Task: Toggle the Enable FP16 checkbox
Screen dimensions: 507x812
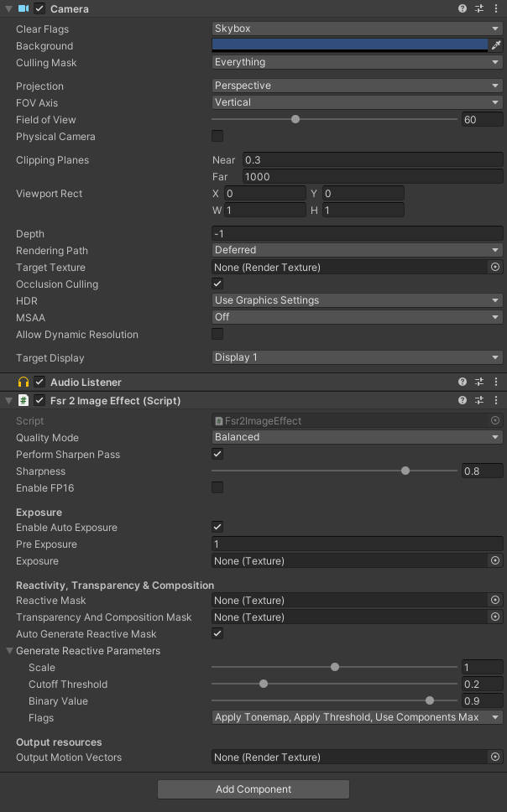Action: tap(217, 487)
